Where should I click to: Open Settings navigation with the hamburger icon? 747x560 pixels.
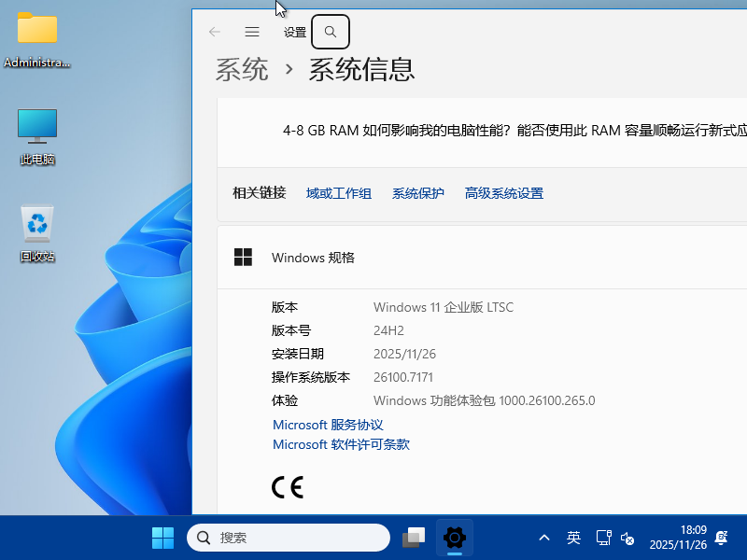[251, 31]
